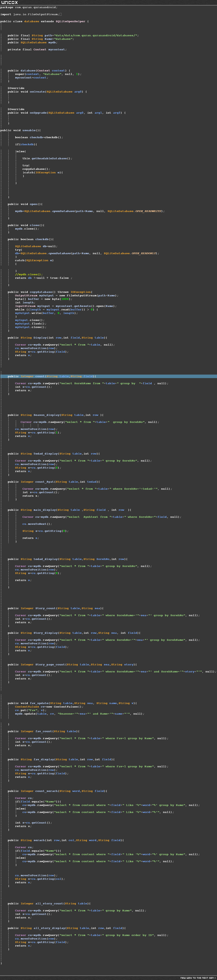
Task: Click the 'public void copydatabase() throws IOException{' line
Action: [50, 292]
